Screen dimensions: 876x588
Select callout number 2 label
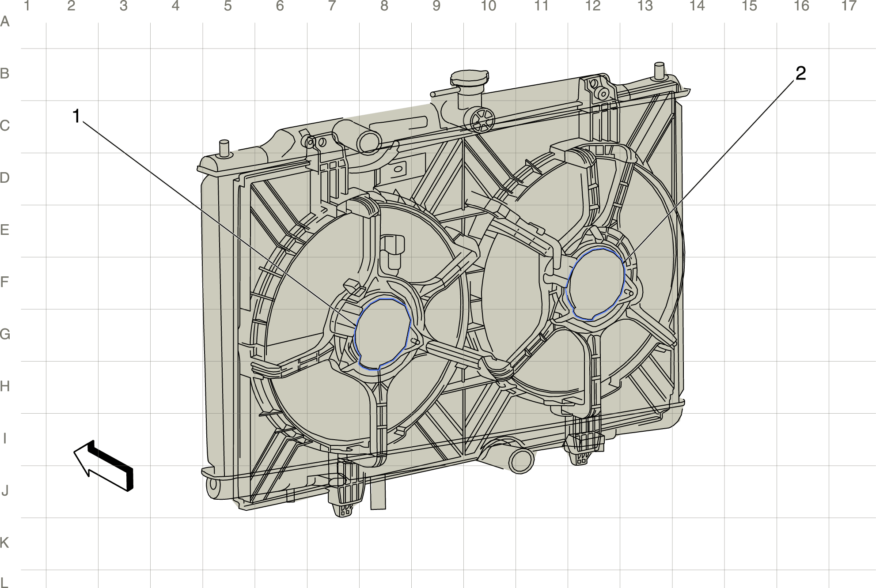(800, 73)
